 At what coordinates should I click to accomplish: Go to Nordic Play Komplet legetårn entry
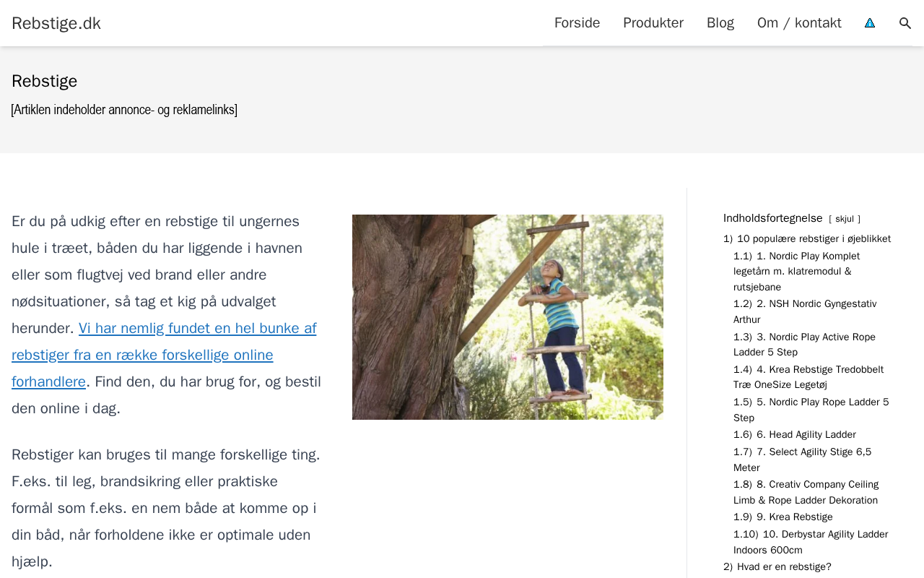coord(797,272)
